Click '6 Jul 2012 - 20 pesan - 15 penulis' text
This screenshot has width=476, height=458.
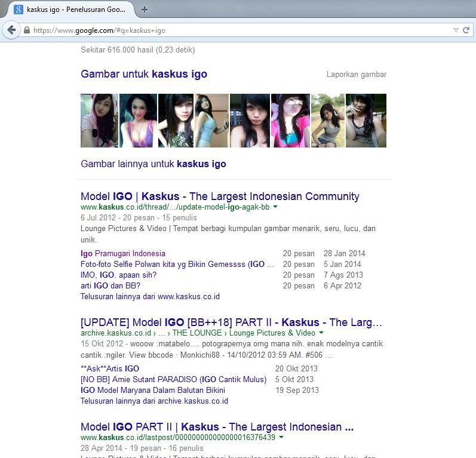pos(139,217)
